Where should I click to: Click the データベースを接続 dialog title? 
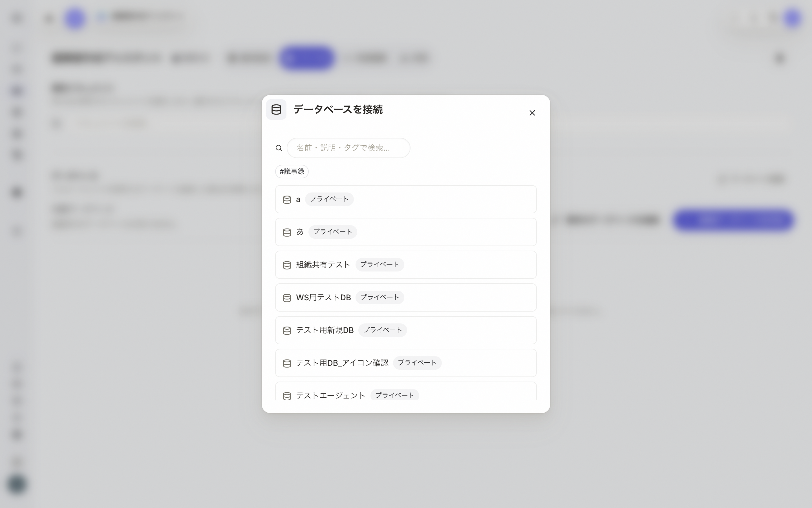point(338,110)
